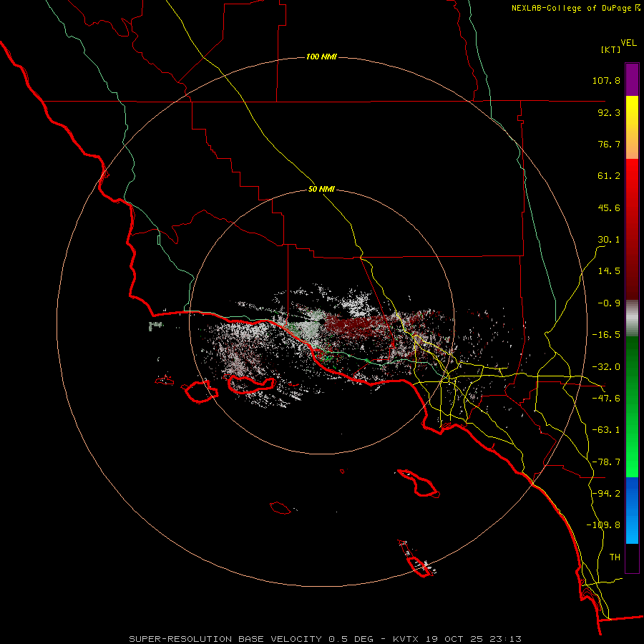644x644 pixels.
Task: Click the [KT] units label
Action: (611, 49)
